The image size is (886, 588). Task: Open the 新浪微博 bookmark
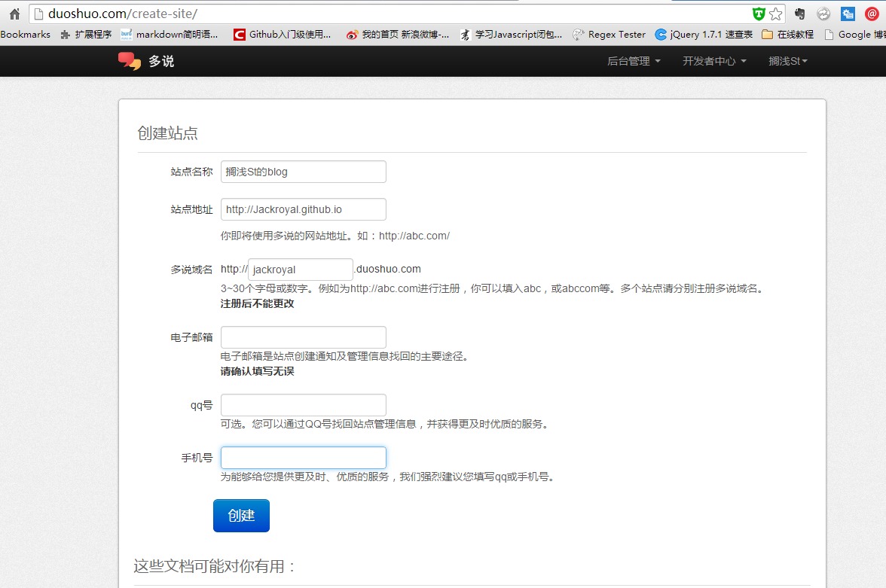(398, 35)
